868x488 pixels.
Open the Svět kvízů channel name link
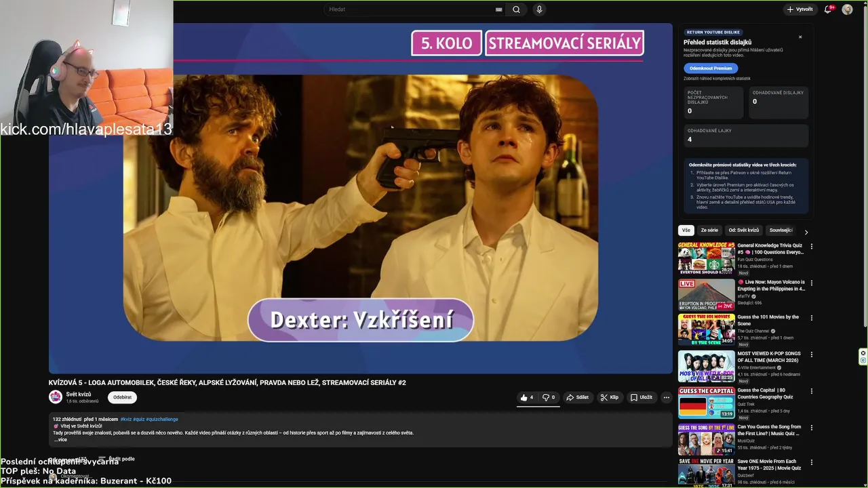[x=79, y=394]
